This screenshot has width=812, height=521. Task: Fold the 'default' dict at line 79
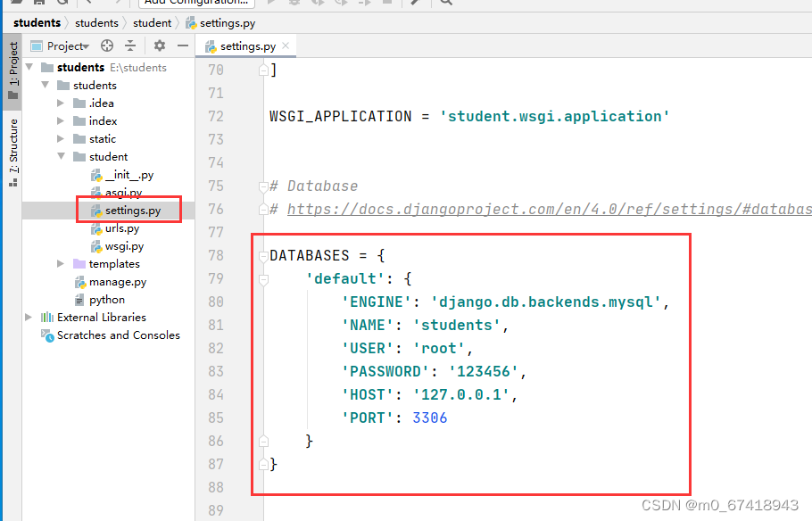[x=263, y=279]
